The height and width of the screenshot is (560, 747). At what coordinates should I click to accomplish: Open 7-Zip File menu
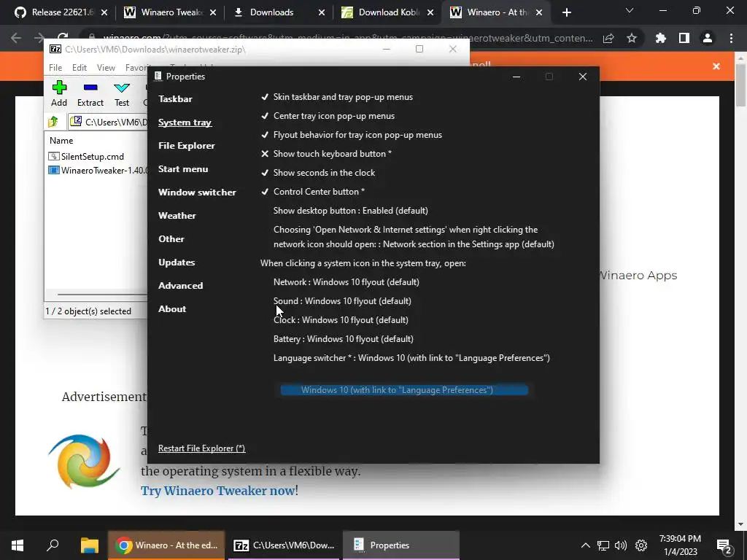pos(55,68)
